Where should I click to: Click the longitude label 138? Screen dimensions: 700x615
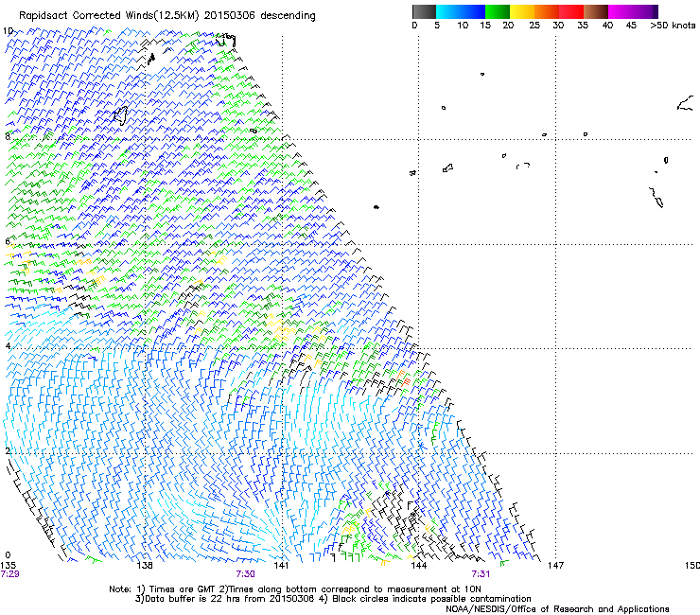pyautogui.click(x=145, y=566)
